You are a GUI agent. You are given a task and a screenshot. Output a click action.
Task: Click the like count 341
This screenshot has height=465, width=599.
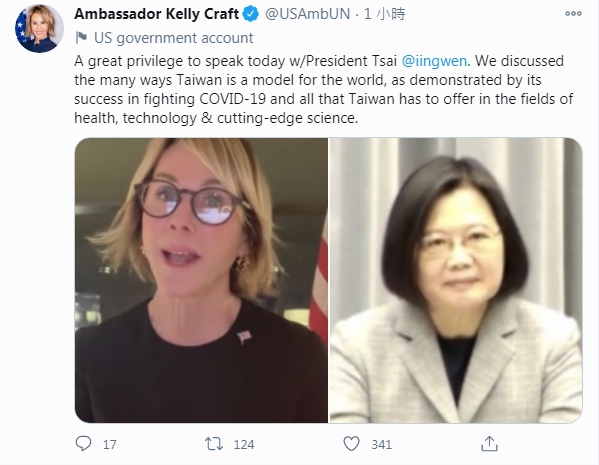pyautogui.click(x=382, y=445)
